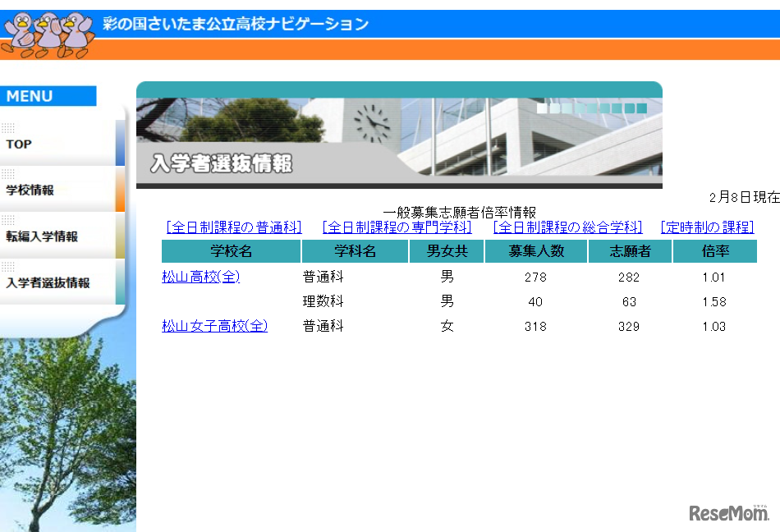The width and height of the screenshot is (780, 532).
Task: Click the MENU sidebar header
Action: (x=48, y=96)
